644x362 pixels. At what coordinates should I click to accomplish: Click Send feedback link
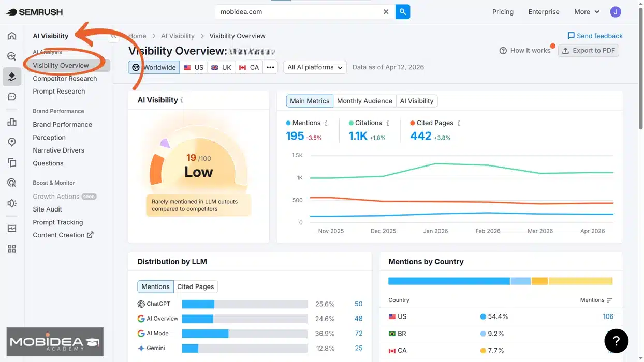point(595,36)
